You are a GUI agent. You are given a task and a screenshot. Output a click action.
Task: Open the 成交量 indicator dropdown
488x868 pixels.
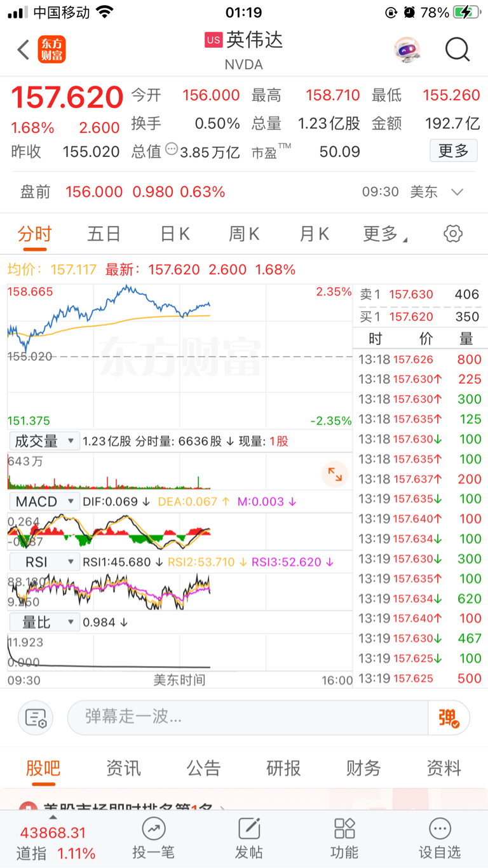44,441
